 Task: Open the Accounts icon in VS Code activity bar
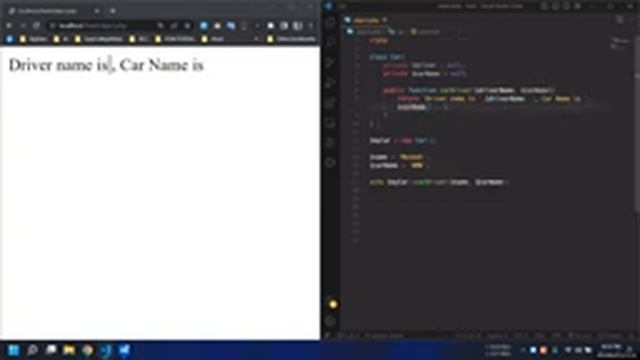pos(332,304)
